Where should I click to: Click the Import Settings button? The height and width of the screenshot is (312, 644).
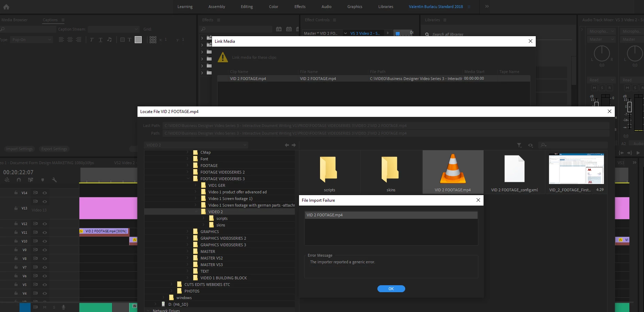coord(19,149)
